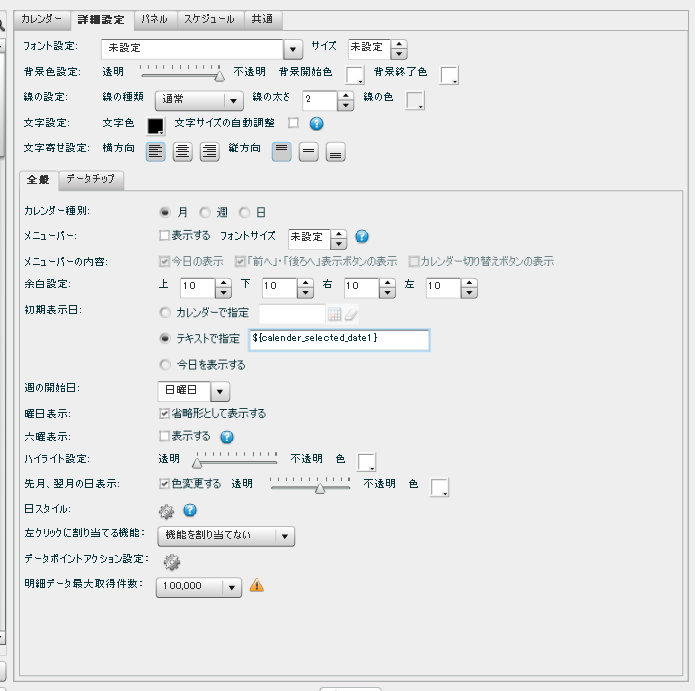Screen dimensions: 695x691
Task: Select 週 calendar type
Action: [205, 213]
